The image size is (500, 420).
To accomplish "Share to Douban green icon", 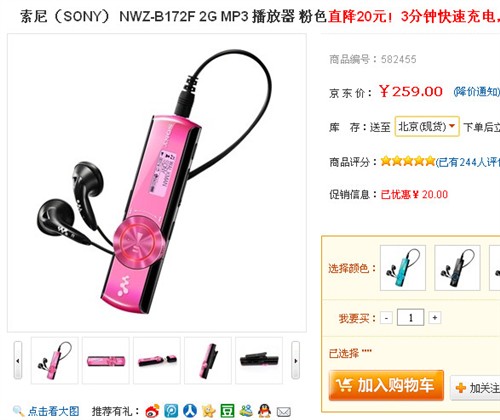I will (227, 411).
